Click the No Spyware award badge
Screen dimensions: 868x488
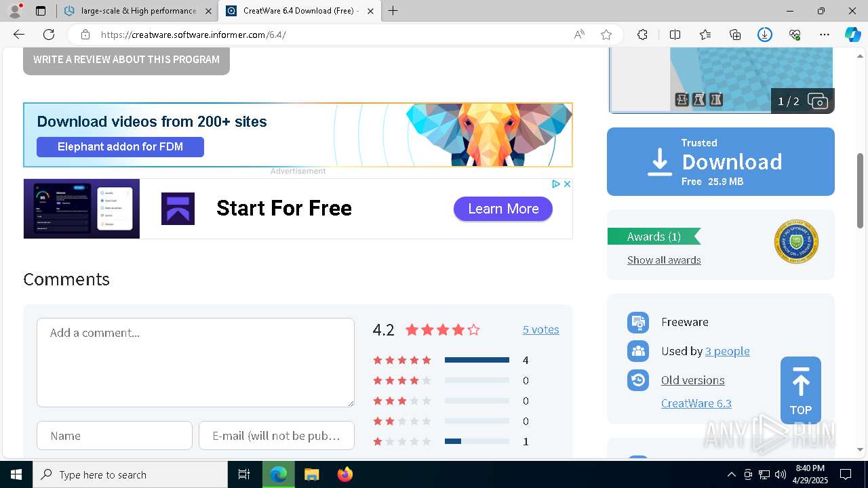(x=796, y=242)
